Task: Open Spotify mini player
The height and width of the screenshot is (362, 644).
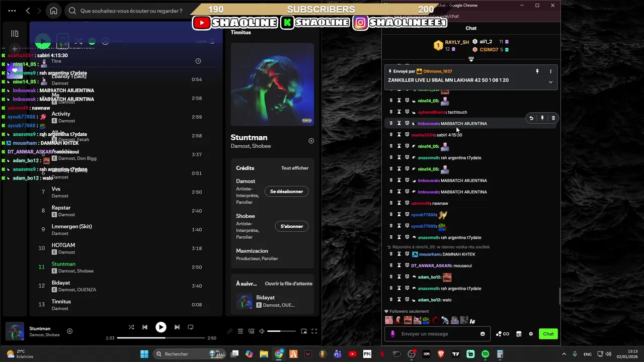Action: [x=304, y=331]
